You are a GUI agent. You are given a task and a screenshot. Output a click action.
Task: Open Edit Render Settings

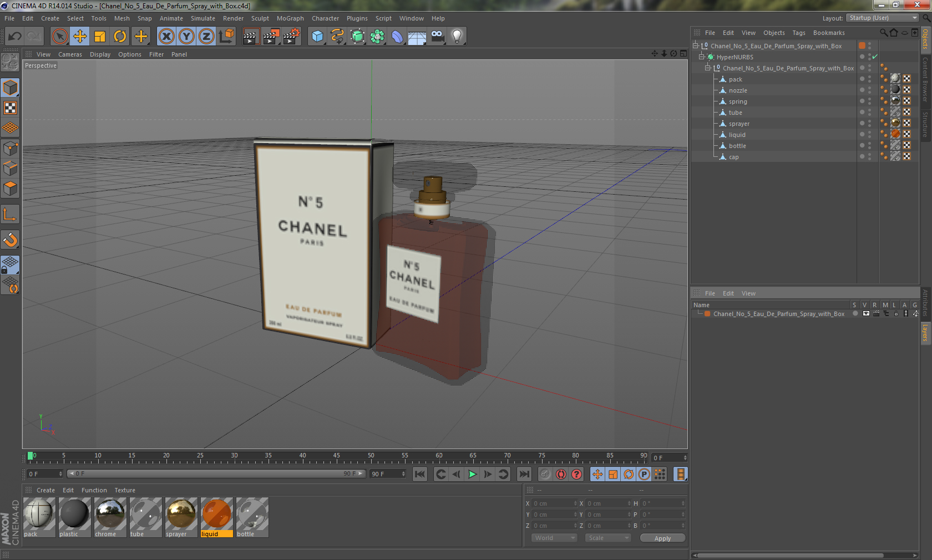(x=292, y=37)
